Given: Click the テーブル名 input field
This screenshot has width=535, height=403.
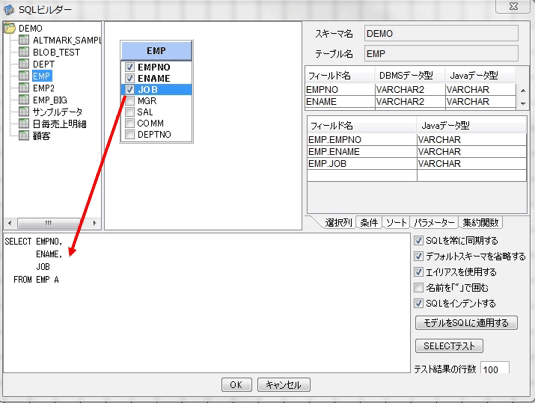Looking at the screenshot, I should click(x=442, y=54).
